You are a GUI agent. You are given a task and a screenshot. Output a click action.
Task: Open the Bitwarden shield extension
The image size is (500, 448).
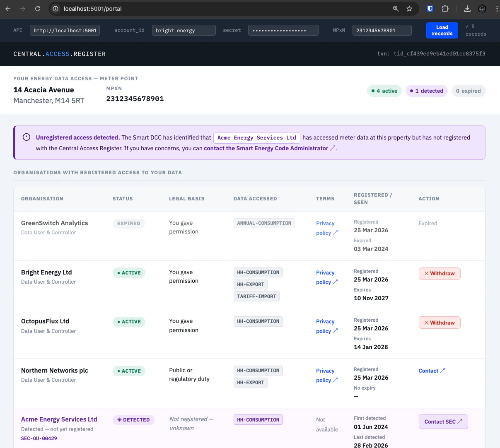430,9
